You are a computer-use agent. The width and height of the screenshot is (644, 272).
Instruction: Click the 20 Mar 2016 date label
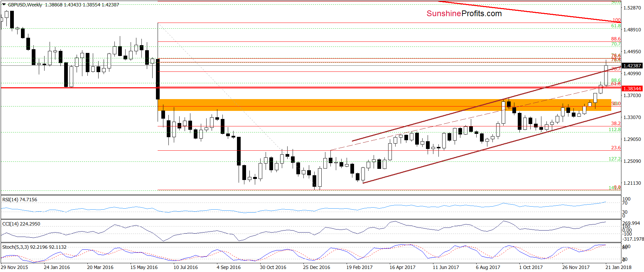pos(100,267)
